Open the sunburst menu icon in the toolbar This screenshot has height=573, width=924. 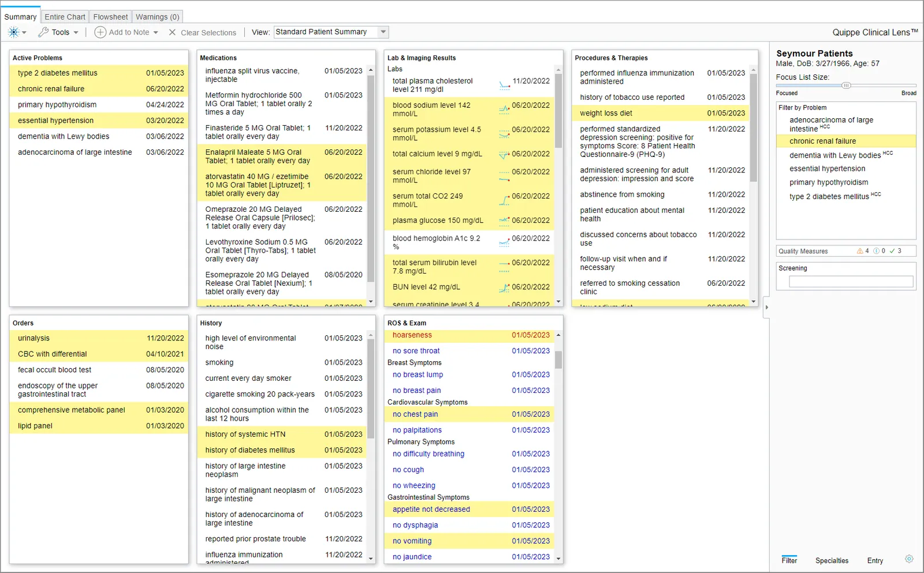click(x=13, y=32)
